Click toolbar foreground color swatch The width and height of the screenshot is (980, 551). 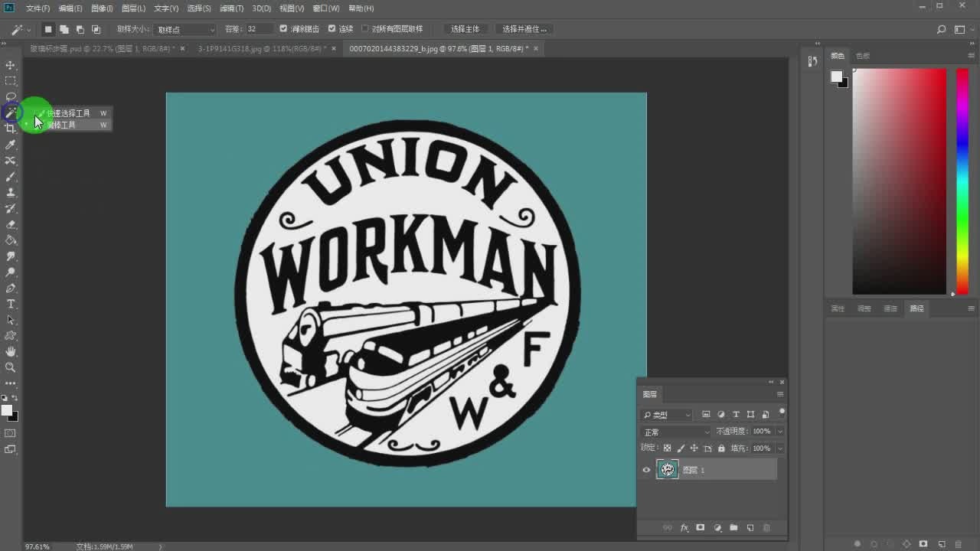[x=7, y=410]
